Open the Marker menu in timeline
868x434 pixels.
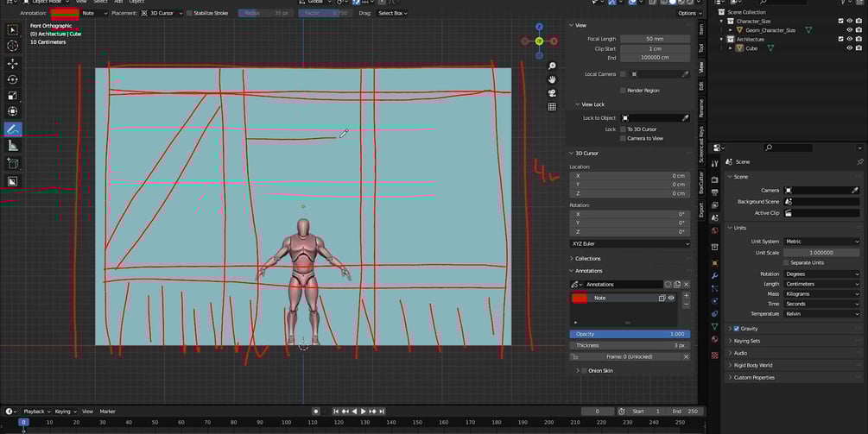click(x=107, y=412)
